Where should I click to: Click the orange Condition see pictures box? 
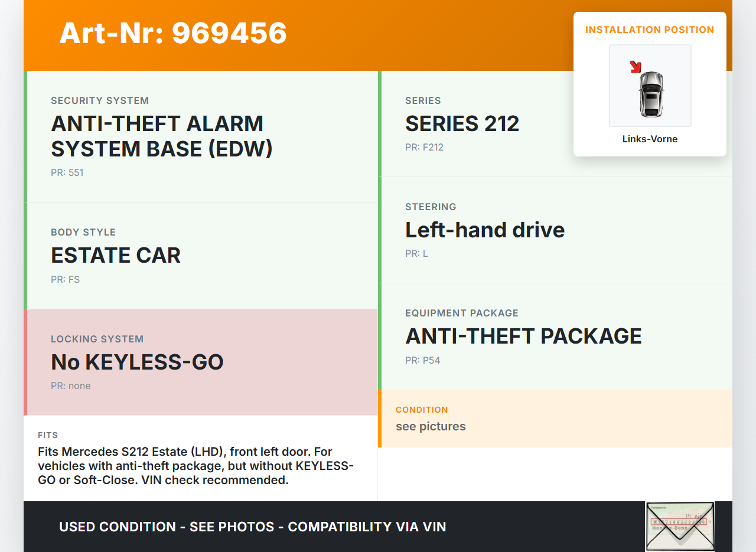[x=555, y=419]
